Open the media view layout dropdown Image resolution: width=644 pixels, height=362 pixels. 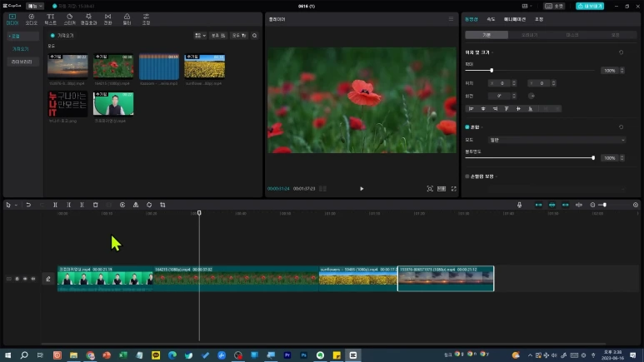pos(200,36)
